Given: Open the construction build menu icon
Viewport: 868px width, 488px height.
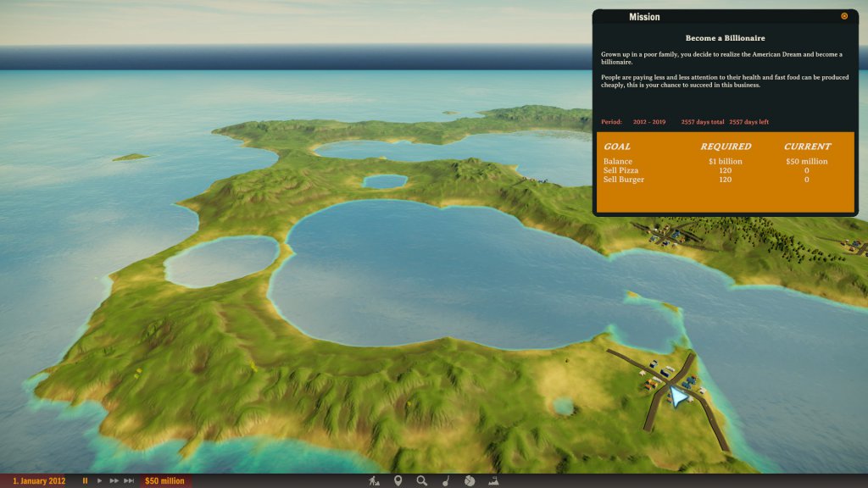Looking at the screenshot, I should pos(374,481).
